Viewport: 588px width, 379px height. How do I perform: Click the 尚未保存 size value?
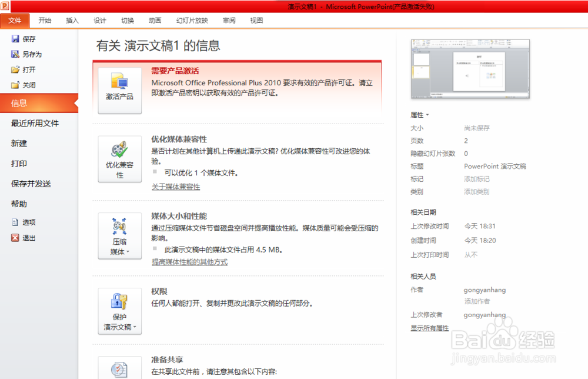pyautogui.click(x=477, y=128)
